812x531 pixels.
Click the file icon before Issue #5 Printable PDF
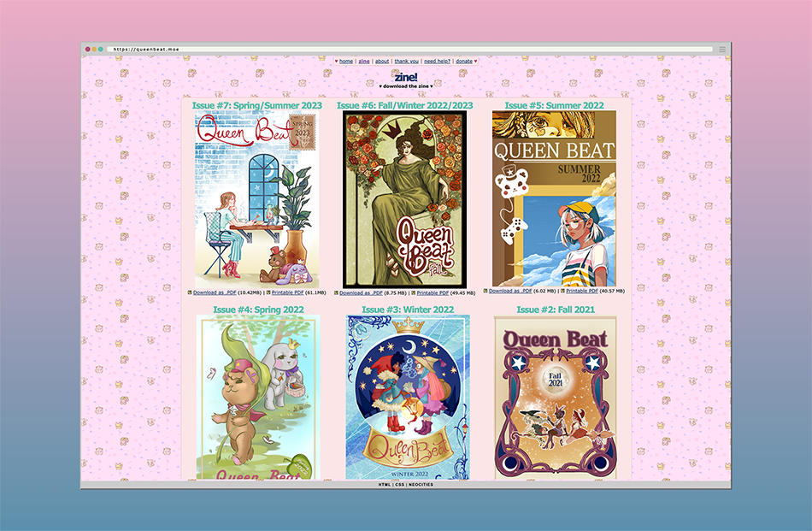tap(562, 291)
